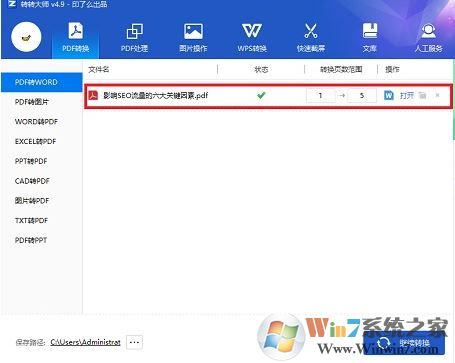The width and height of the screenshot is (455, 363).
Task: Switch to 图片转PDF mode
Action: [32, 201]
